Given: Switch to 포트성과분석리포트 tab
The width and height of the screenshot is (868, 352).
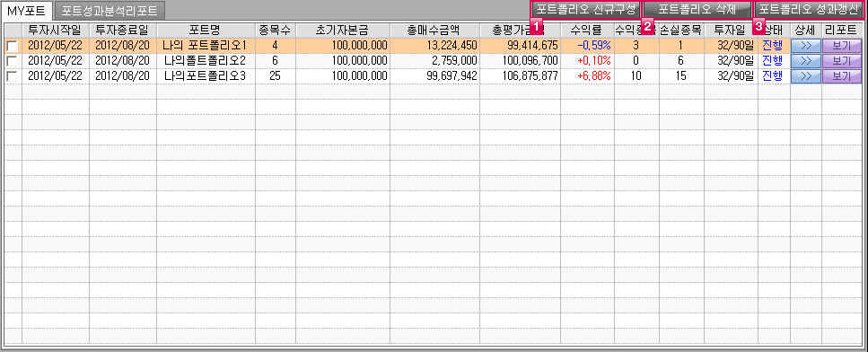Looking at the screenshot, I should 110,11.
